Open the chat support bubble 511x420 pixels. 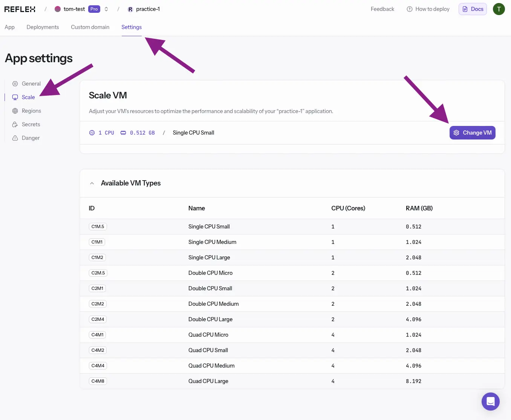pos(490,402)
